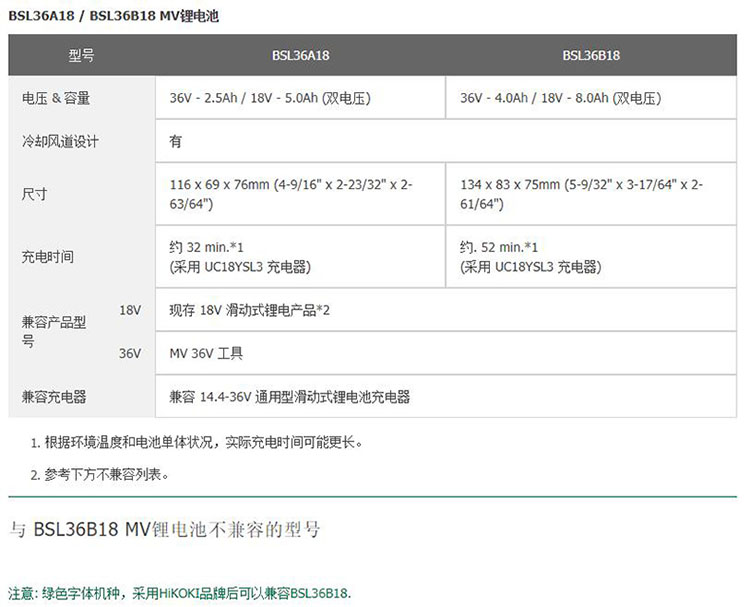Click the '134 x 83 x 75mm' dimensions cell

591,194
